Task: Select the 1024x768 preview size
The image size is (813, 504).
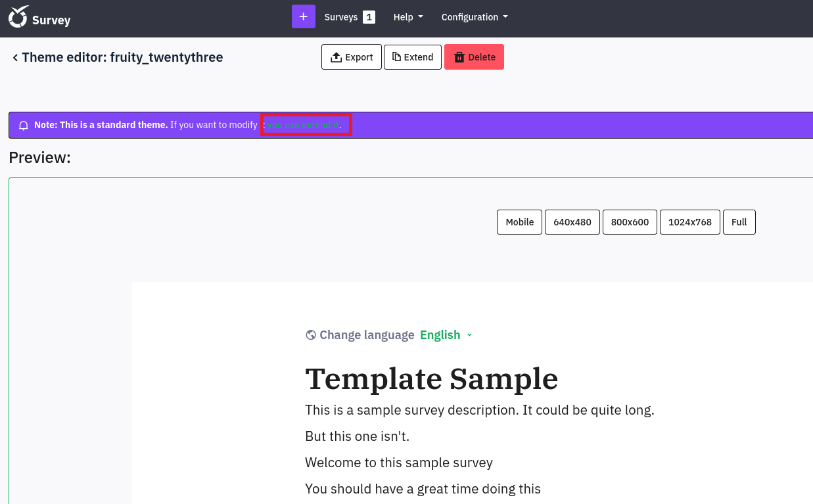Action: tap(689, 222)
